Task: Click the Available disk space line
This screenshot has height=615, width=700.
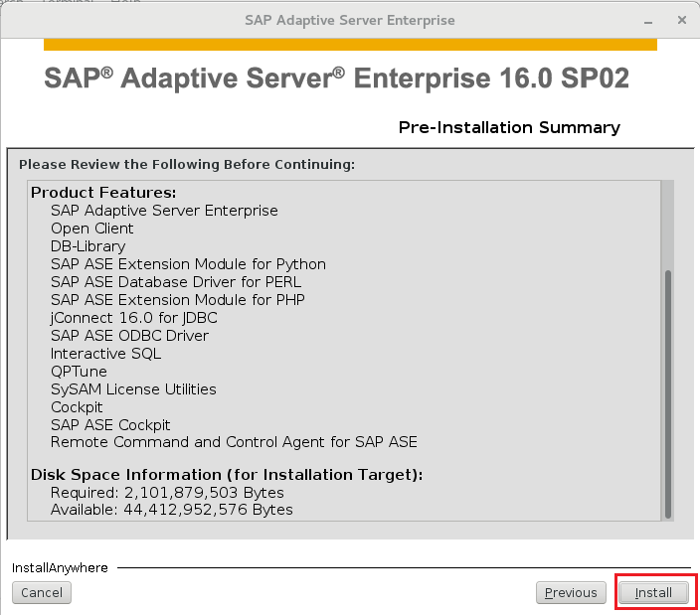Action: (171, 510)
